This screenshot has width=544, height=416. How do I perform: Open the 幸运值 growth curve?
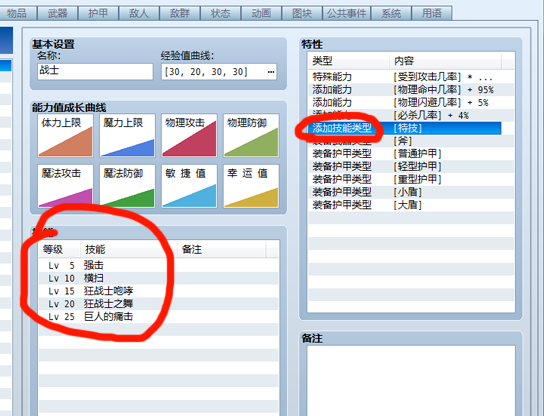point(251,186)
